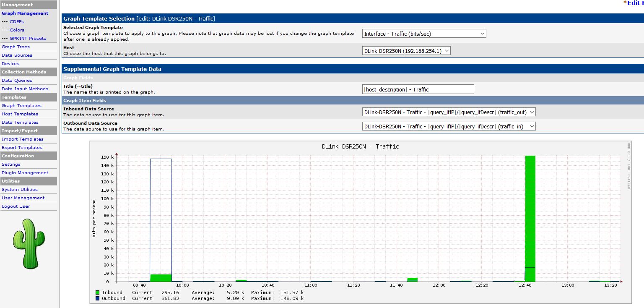Navigate to Graph Trees
Viewport: 644px width, 308px height.
coord(16,47)
